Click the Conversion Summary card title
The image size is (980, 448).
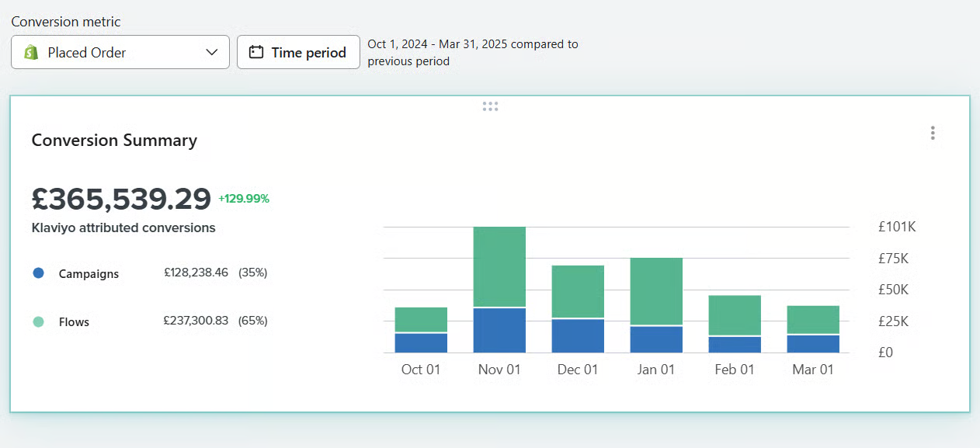click(114, 141)
